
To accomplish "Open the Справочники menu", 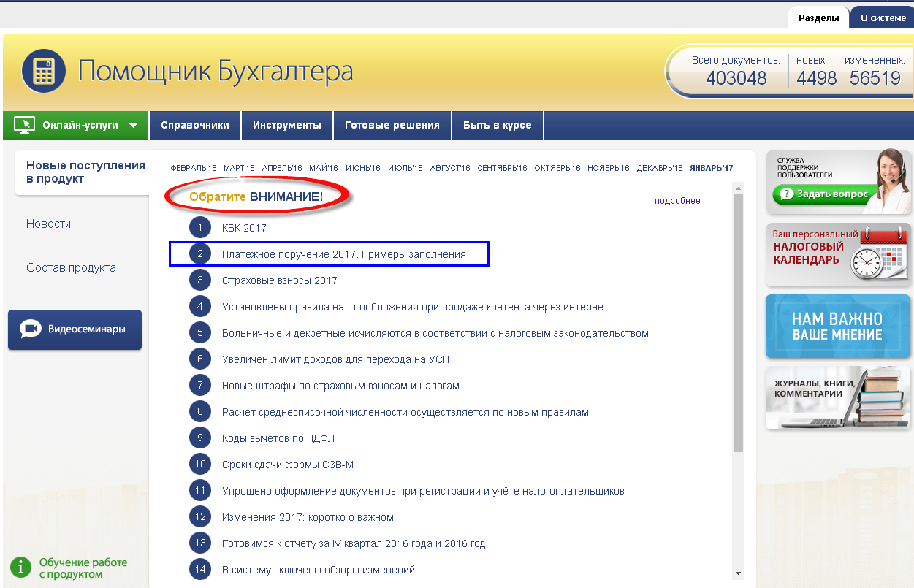I will tap(195, 125).
